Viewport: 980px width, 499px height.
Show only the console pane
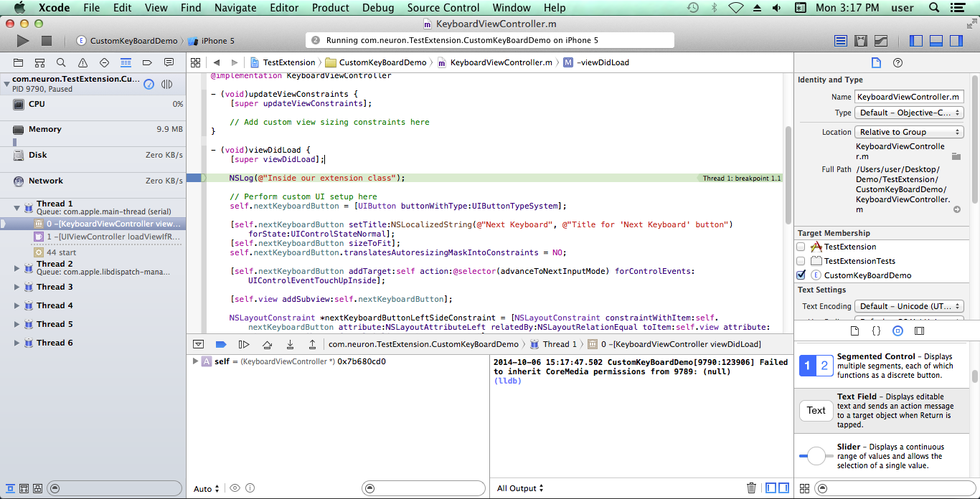coord(784,488)
